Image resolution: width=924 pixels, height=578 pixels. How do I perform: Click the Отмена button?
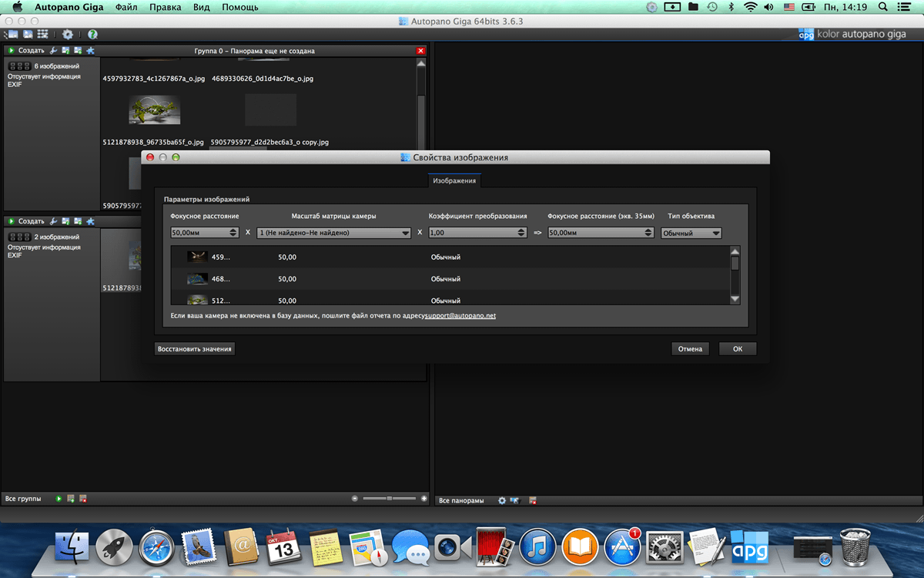[x=690, y=348]
